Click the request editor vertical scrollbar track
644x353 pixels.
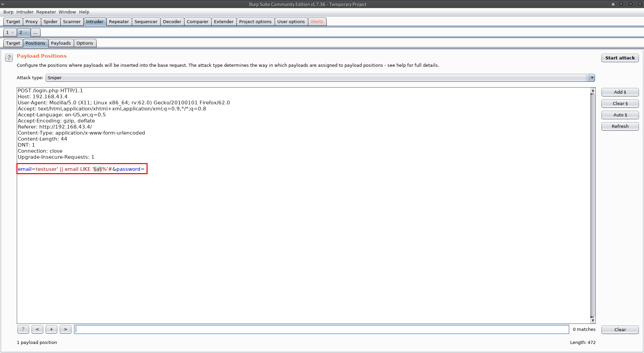[x=593, y=205]
